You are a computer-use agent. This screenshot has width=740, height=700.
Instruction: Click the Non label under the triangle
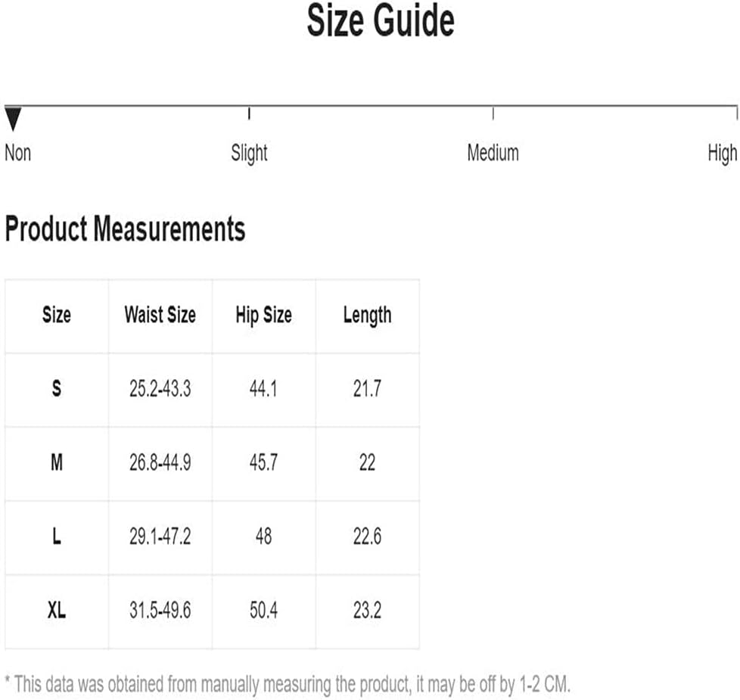coord(18,153)
